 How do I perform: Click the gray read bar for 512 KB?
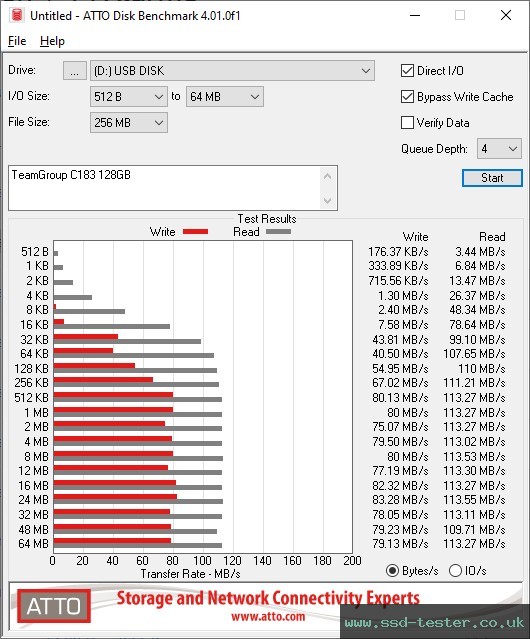coord(138,399)
